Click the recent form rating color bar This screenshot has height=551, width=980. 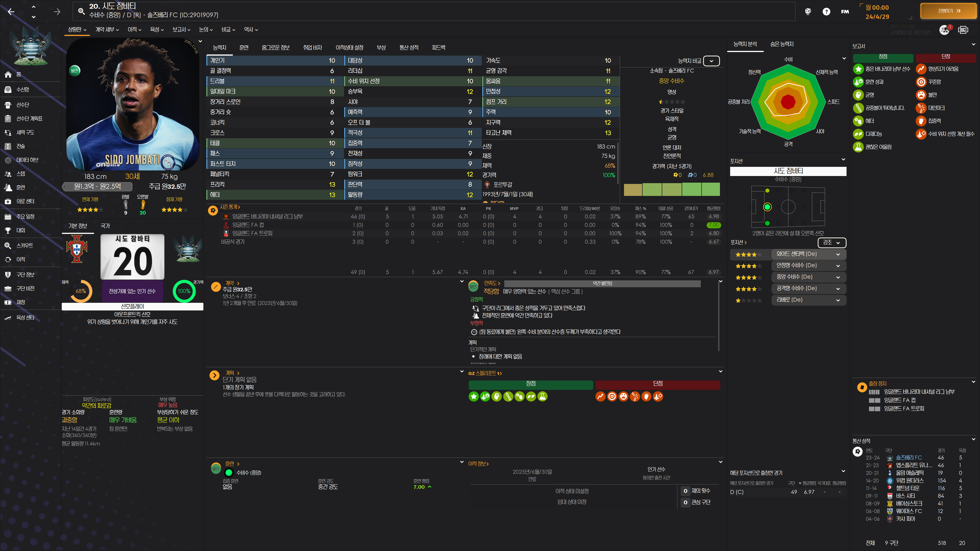tap(671, 189)
